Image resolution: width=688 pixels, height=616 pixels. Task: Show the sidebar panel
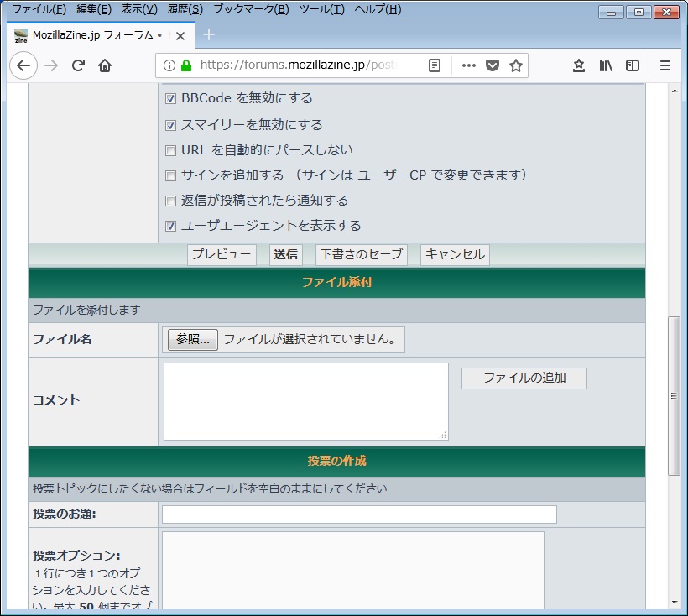coord(633,65)
